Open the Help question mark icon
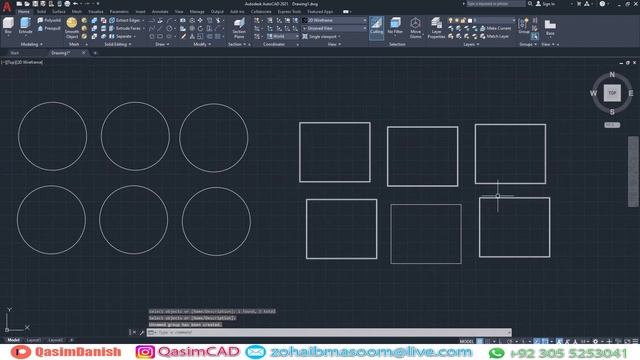The width and height of the screenshot is (640, 360). [x=602, y=4]
